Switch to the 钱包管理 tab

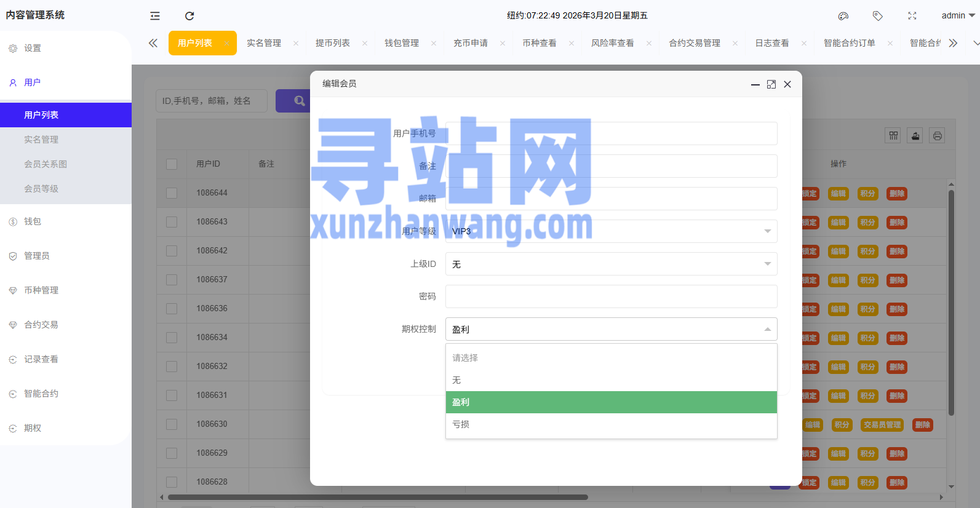402,43
